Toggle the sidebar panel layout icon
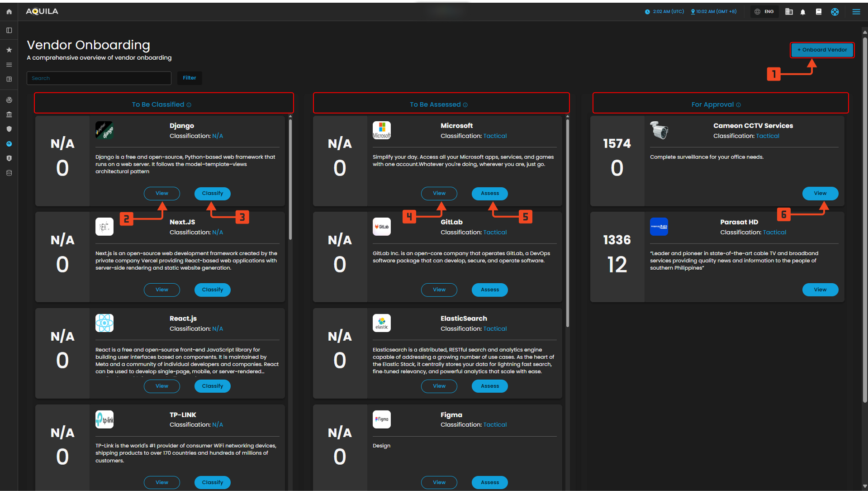 tap(9, 30)
